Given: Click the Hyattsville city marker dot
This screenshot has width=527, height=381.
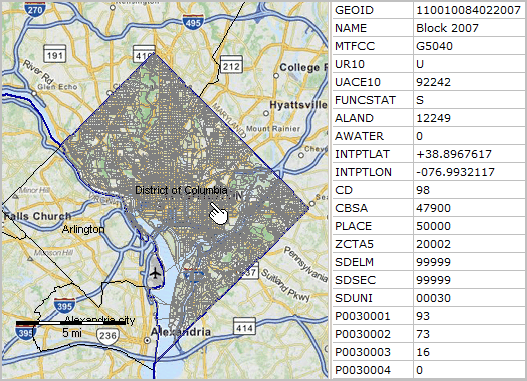Looking at the screenshot, I should (266, 113).
